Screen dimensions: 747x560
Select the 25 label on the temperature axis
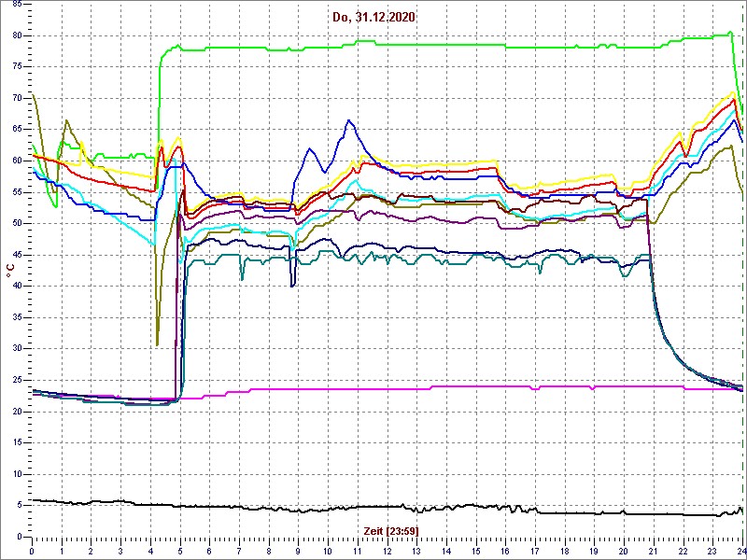point(16,381)
